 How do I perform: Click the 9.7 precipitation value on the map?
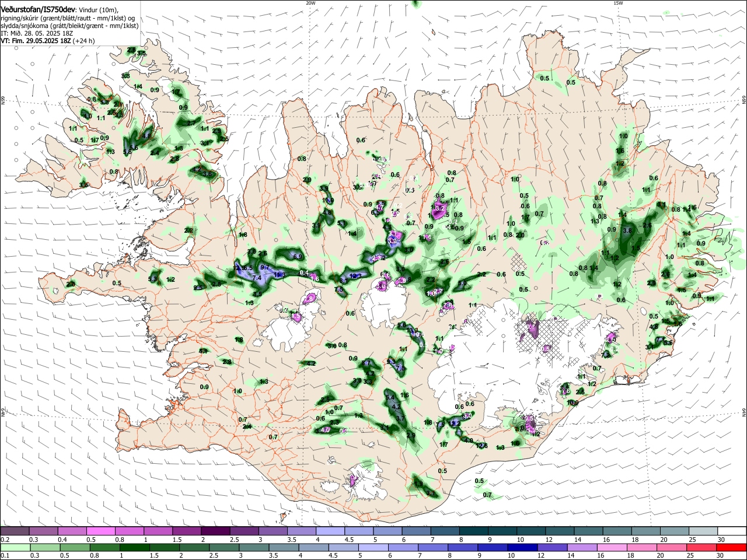[x=264, y=267]
